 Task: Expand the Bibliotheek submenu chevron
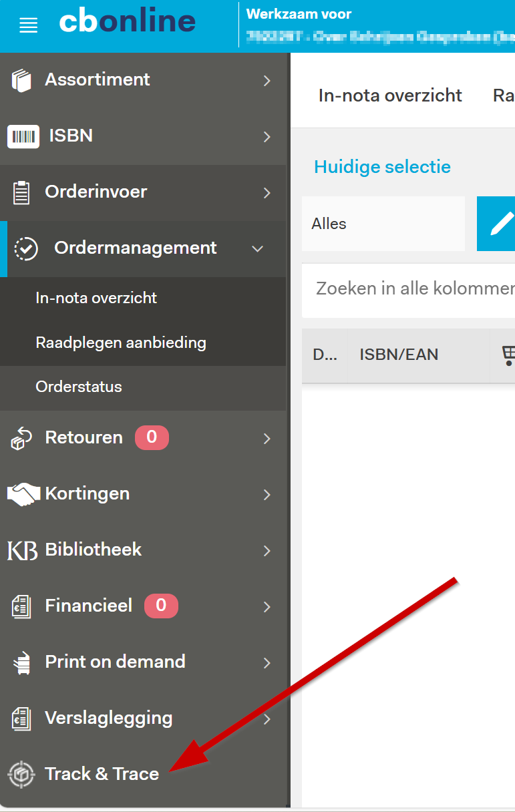[267, 550]
